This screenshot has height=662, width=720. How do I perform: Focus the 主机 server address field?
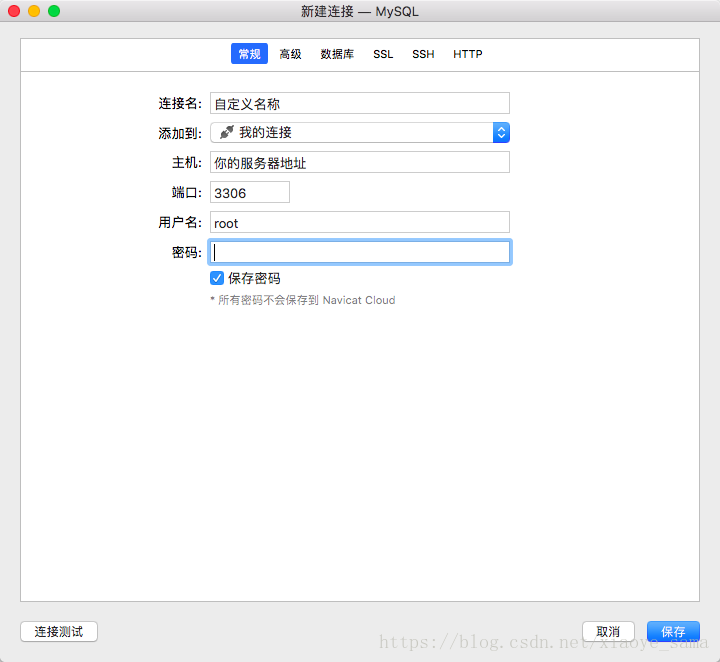(360, 163)
